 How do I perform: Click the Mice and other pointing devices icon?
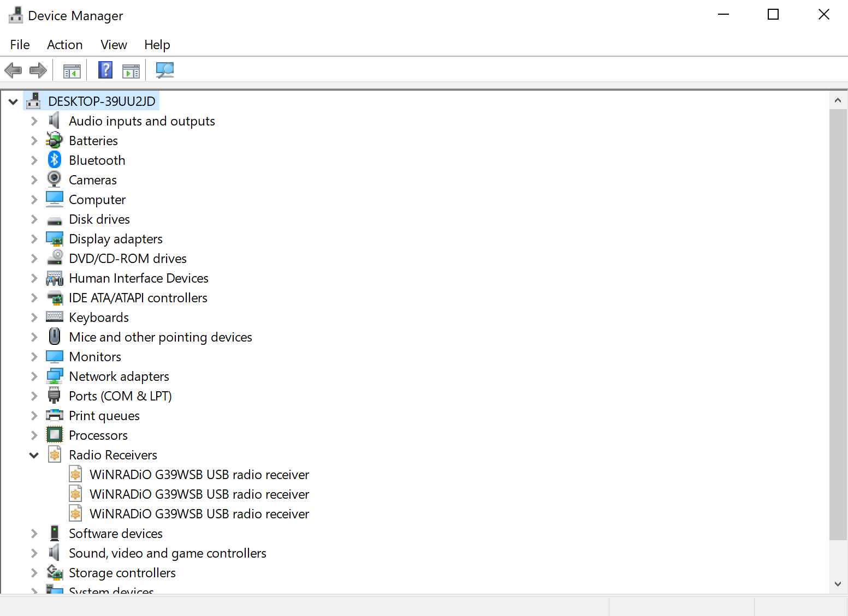click(55, 336)
